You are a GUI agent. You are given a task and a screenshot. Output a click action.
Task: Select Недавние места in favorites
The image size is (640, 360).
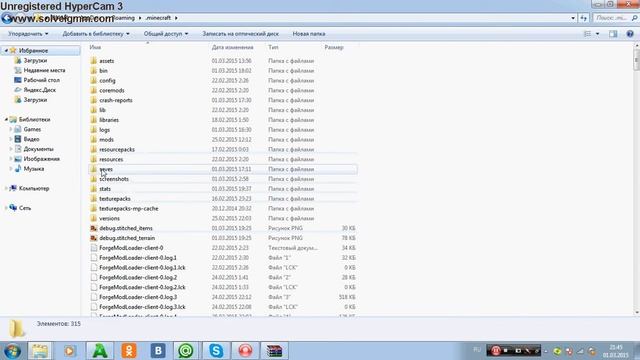pyautogui.click(x=44, y=70)
